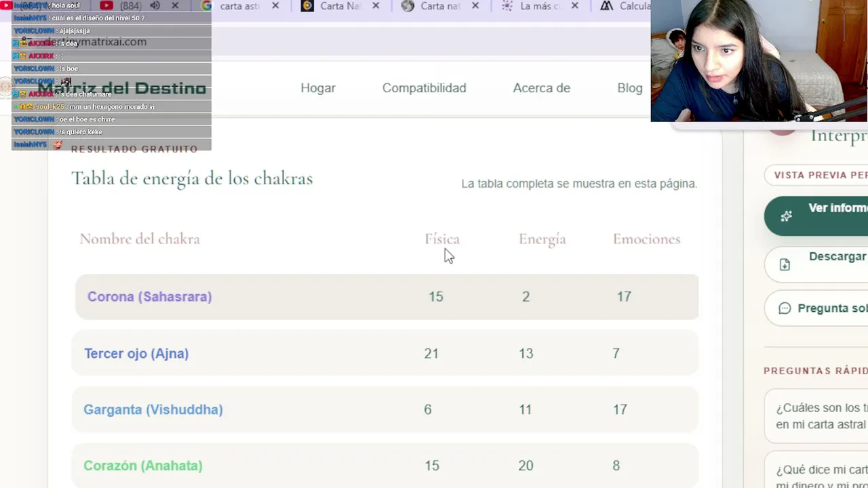Select the Garganta (Vishuddha) chakra name
The image size is (868, 488).
153,410
